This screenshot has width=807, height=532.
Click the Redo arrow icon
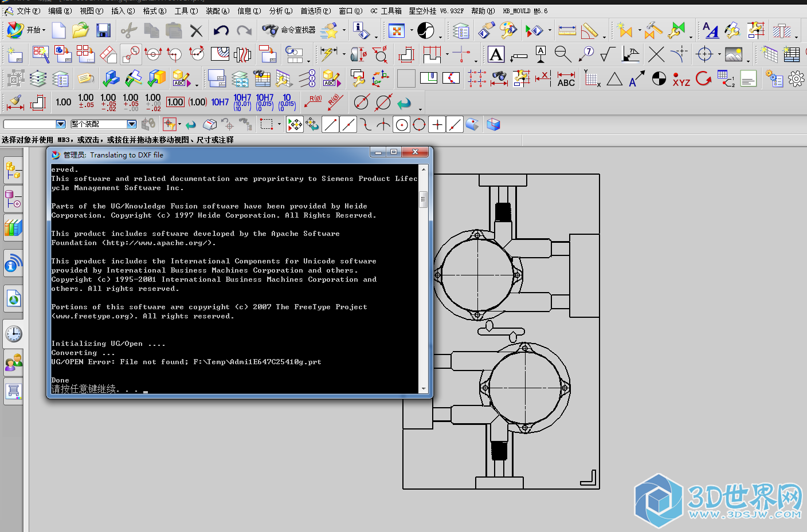tap(244, 30)
